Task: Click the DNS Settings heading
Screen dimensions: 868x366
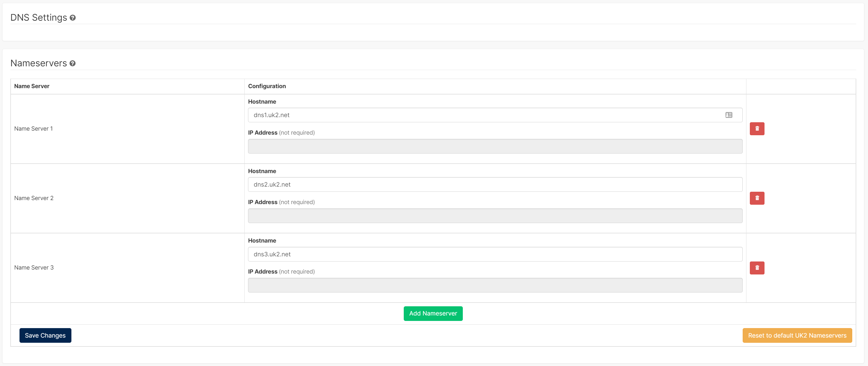Action: (x=38, y=18)
